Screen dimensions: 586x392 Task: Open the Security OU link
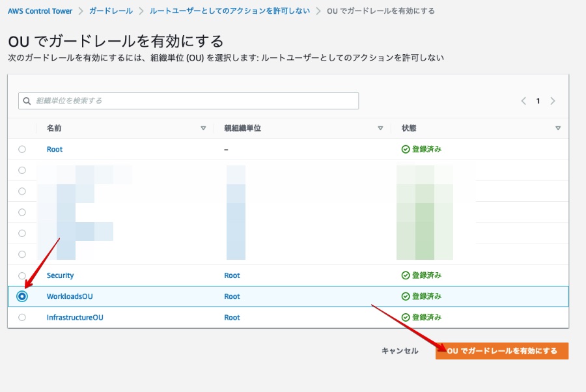[x=60, y=275]
